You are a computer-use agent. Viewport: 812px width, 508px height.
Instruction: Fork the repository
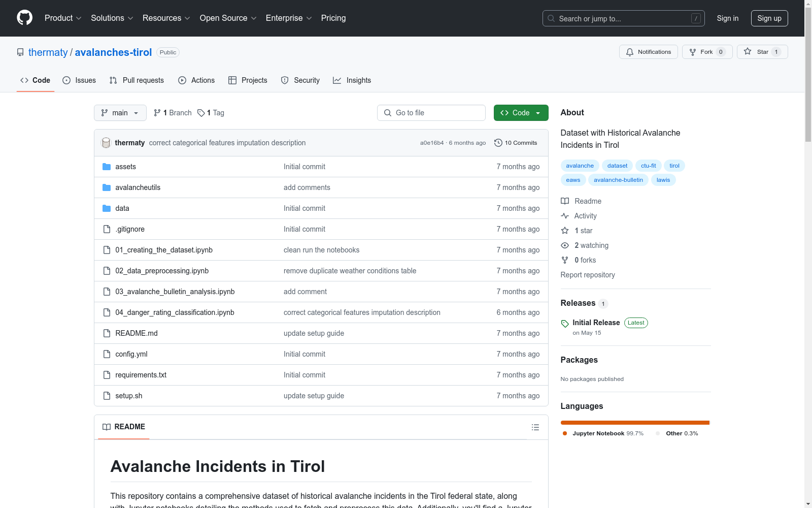707,52
